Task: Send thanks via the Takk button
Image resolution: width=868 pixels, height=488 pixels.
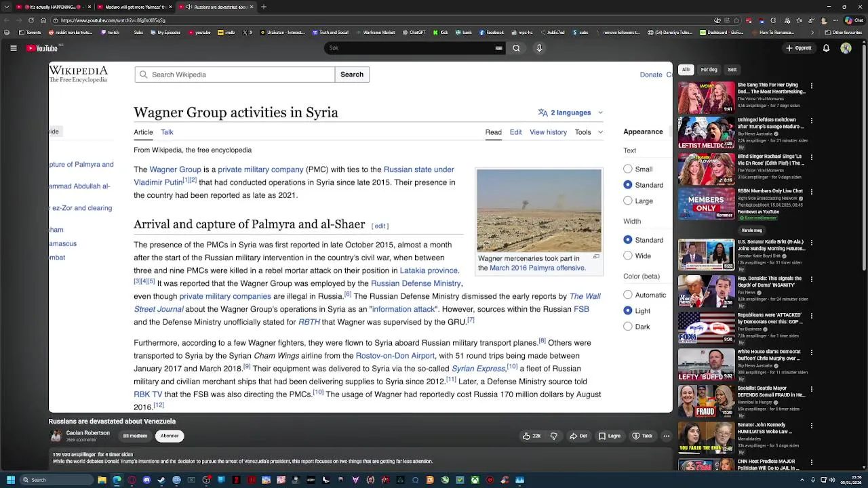Action: click(642, 436)
